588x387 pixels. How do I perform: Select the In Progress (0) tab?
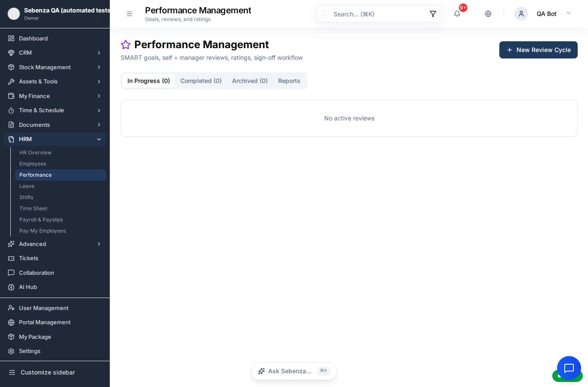point(149,81)
